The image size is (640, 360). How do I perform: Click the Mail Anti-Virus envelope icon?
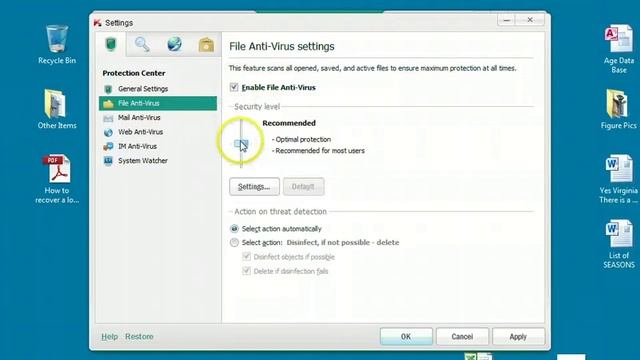(x=108, y=118)
